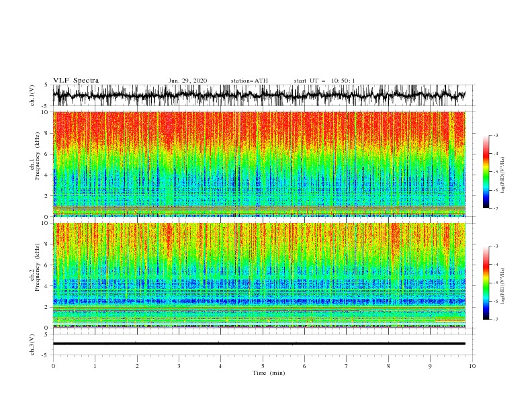Click the ch.2 colorbar "log(PSD)(V²/Hz)" label
532x411 pixels.
503,286
